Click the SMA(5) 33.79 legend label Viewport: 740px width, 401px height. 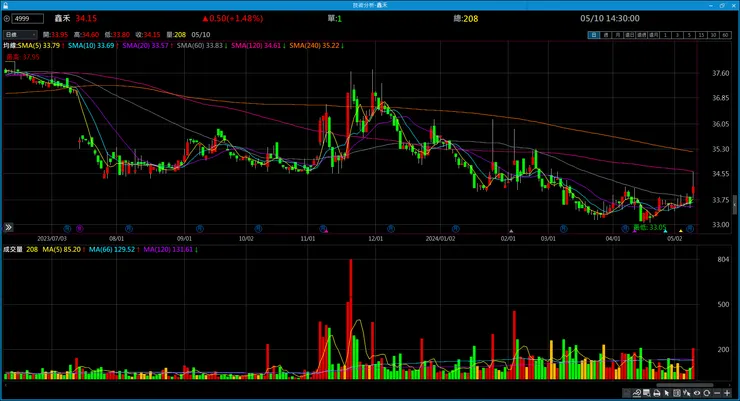click(39, 46)
